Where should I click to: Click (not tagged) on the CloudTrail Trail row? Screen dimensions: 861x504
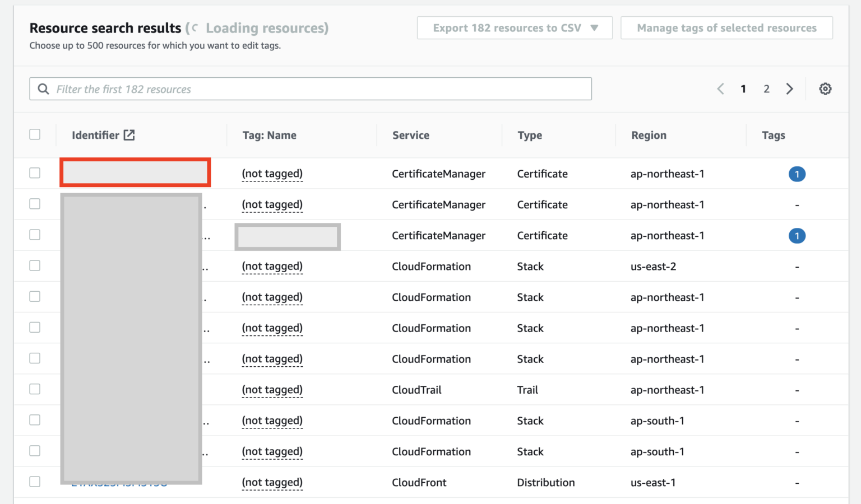pos(272,390)
